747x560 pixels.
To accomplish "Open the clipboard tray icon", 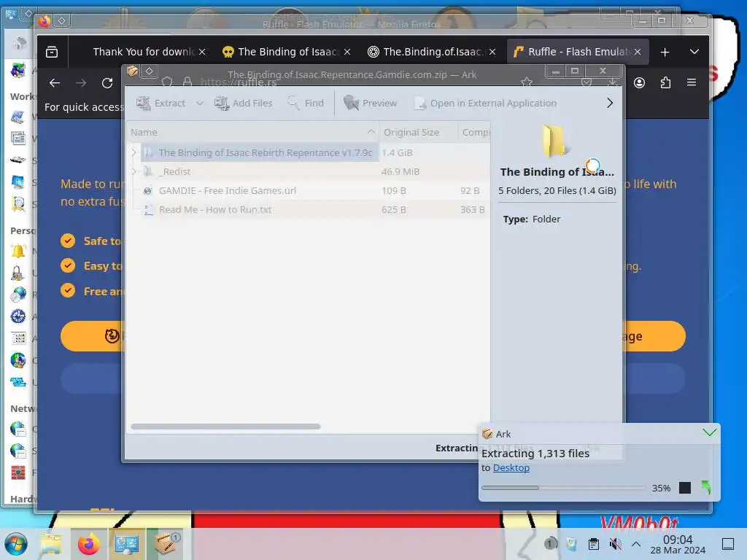I will [594, 544].
